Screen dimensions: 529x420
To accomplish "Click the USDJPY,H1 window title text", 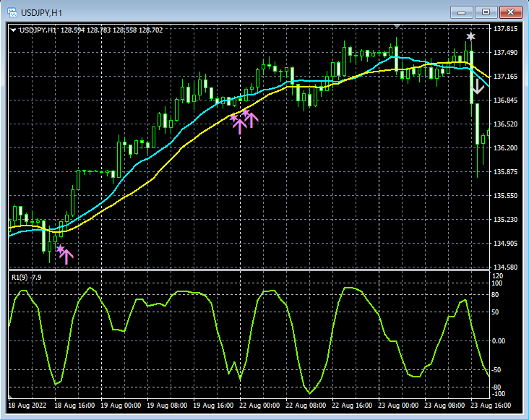I will (41, 13).
